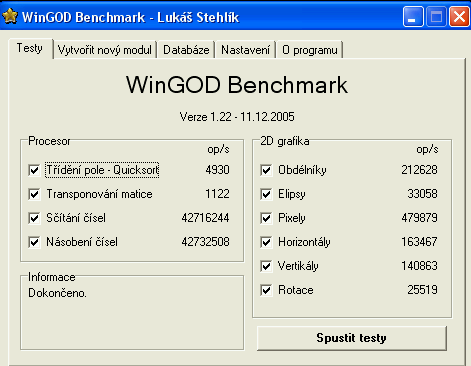Toggle the Elipsy checkbox
The width and height of the screenshot is (471, 366).
(266, 194)
